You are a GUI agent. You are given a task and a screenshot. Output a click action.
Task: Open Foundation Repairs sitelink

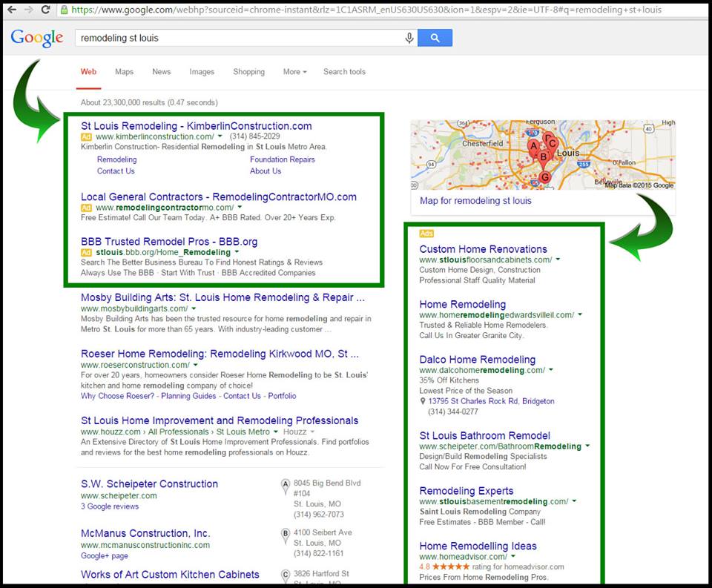pos(282,159)
